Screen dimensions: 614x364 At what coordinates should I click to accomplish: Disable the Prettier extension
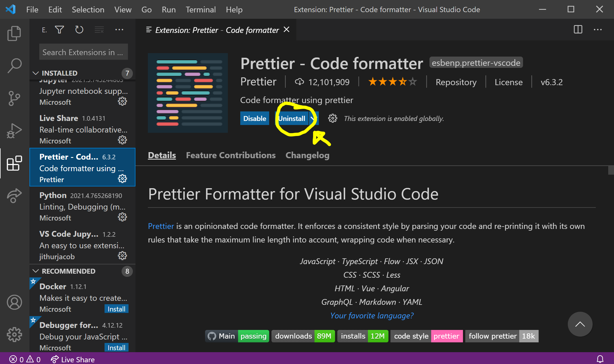[254, 118]
